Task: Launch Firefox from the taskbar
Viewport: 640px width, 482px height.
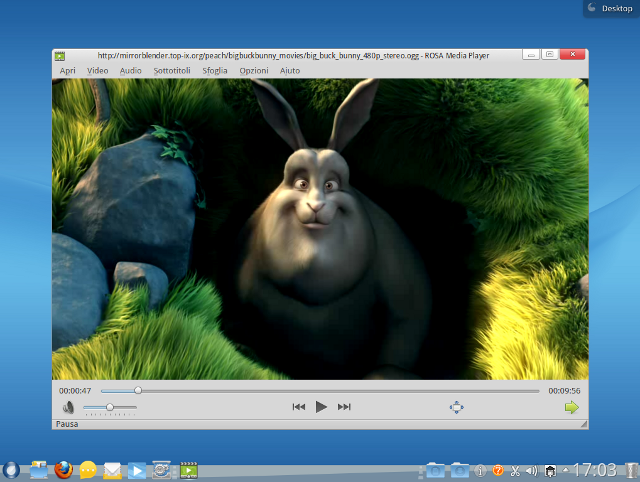Action: click(x=64, y=469)
